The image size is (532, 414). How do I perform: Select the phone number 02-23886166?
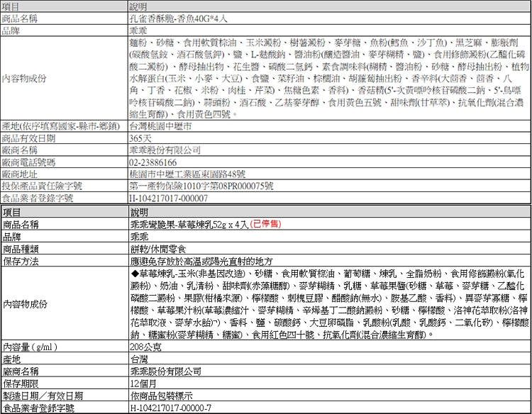[153, 162]
